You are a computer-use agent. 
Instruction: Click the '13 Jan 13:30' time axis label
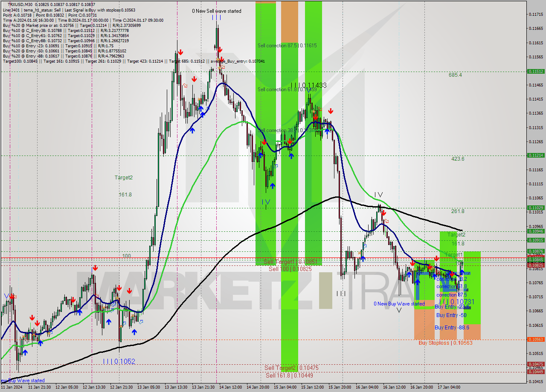point(176,387)
